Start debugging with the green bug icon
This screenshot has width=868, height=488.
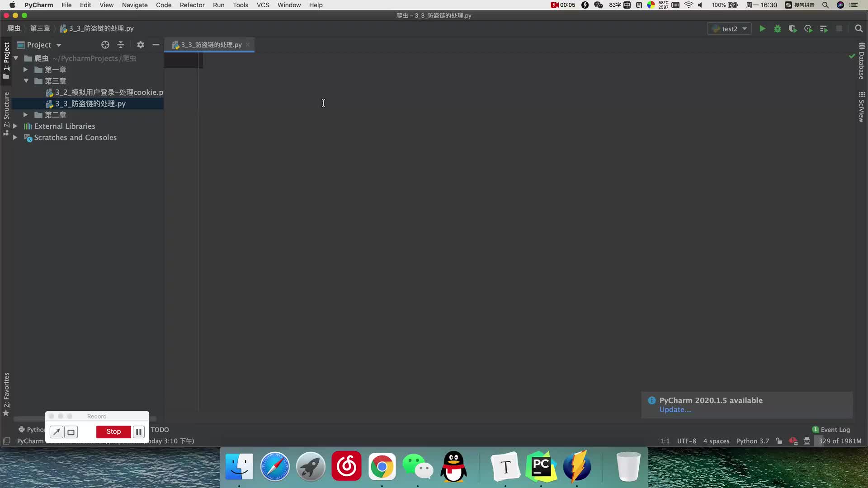click(x=778, y=28)
